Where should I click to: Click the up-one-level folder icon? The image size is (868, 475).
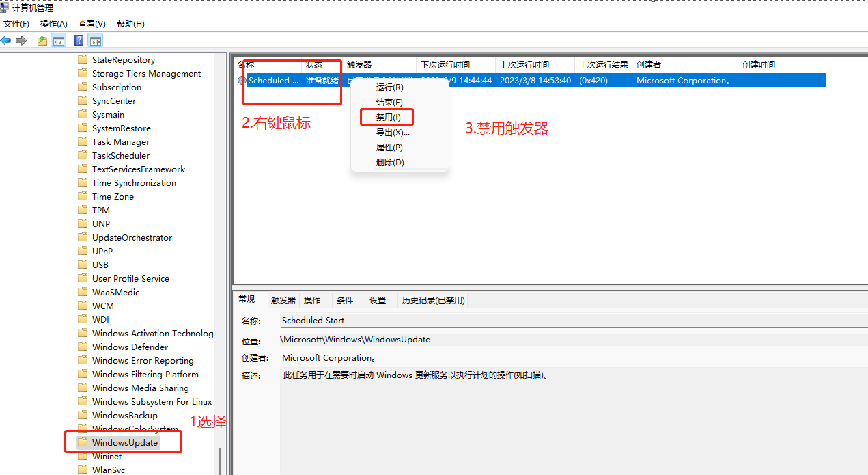[42, 40]
